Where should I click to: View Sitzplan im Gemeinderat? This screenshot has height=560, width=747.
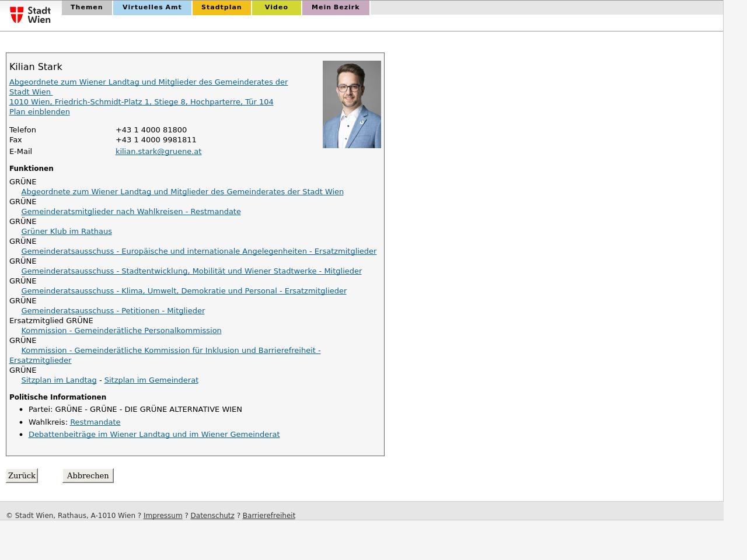151,380
